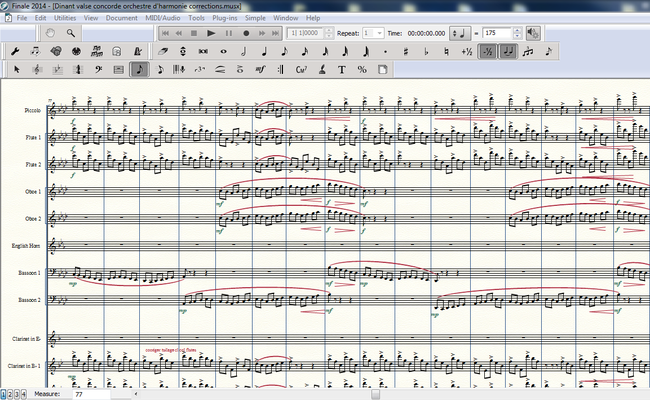Image resolution: width=650 pixels, height=400 pixels.
Task: Select the Speedy Entry tool
Action: pyautogui.click(x=160, y=69)
